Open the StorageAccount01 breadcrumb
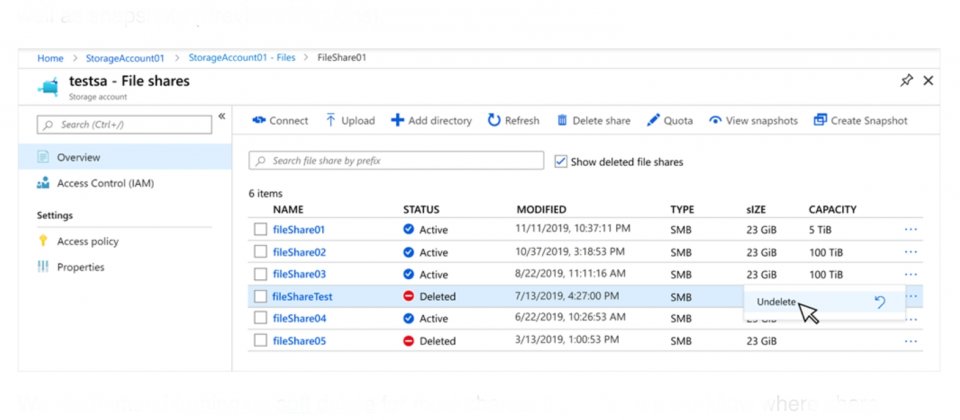This screenshot has width=960, height=420. click(x=125, y=58)
